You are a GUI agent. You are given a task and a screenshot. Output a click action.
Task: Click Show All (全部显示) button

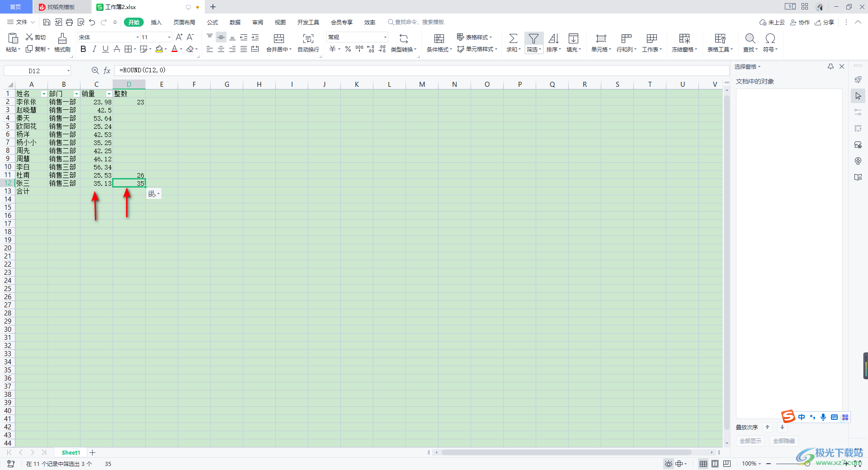pos(750,441)
